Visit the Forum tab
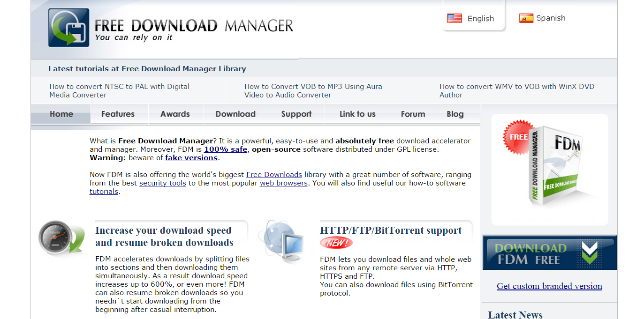This screenshot has width=644, height=319. coord(413,114)
